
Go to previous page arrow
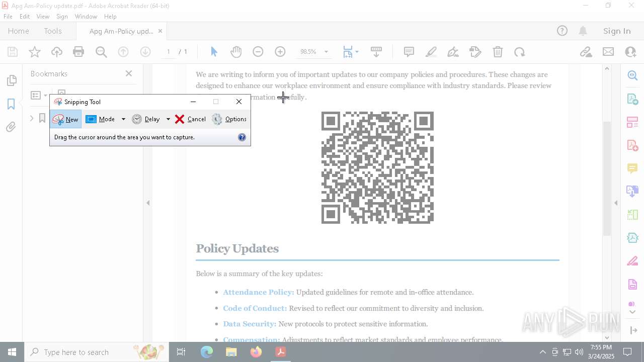click(123, 52)
